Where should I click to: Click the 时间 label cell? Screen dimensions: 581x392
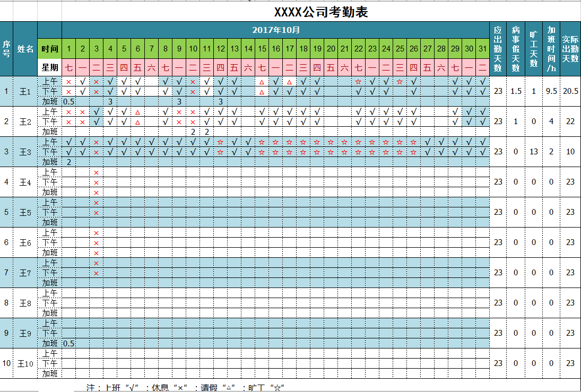click(50, 49)
